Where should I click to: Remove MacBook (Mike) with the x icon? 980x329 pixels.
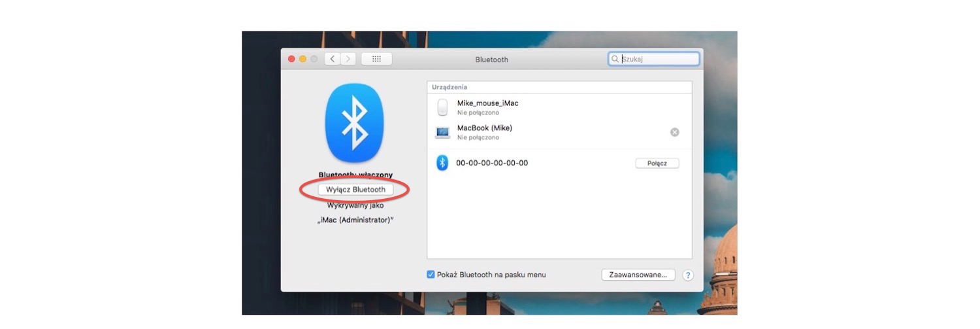(x=675, y=132)
